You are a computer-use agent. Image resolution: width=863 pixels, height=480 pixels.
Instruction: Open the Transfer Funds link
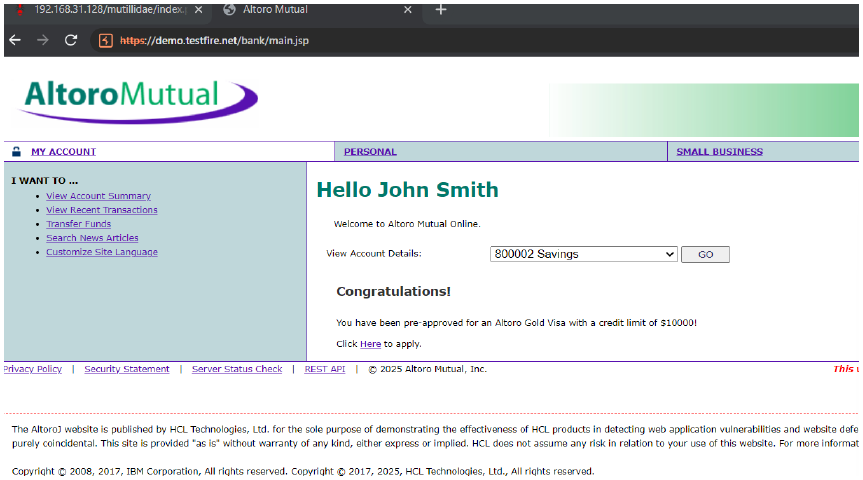click(x=79, y=224)
